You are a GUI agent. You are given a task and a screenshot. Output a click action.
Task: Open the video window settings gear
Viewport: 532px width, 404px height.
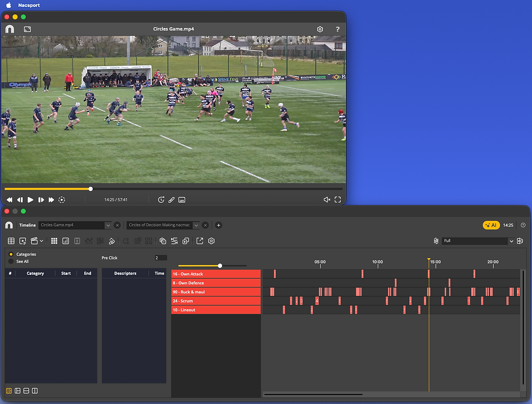coord(320,29)
